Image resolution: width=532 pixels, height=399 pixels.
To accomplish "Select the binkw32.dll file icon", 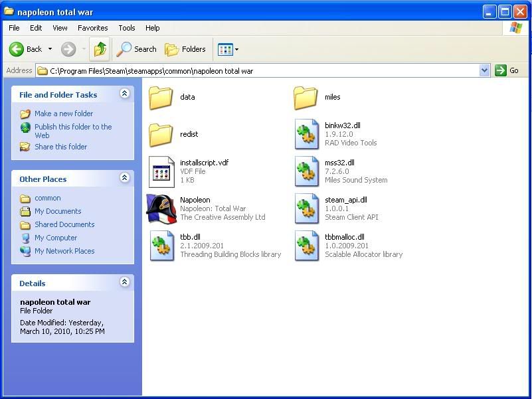I will (307, 134).
